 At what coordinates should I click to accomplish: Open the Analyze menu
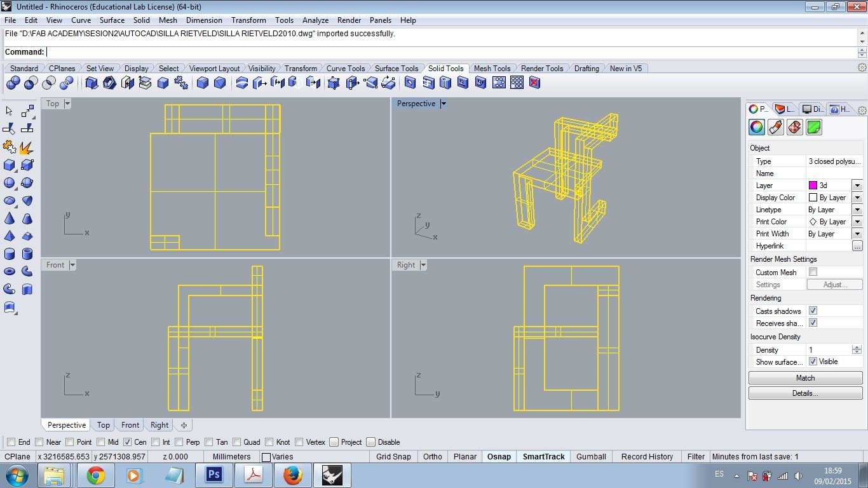point(315,20)
